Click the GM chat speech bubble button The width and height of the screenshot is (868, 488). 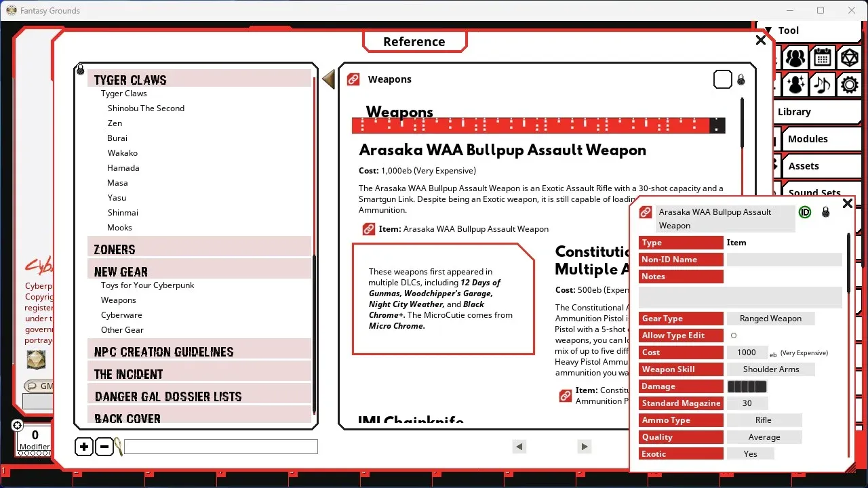pos(39,386)
